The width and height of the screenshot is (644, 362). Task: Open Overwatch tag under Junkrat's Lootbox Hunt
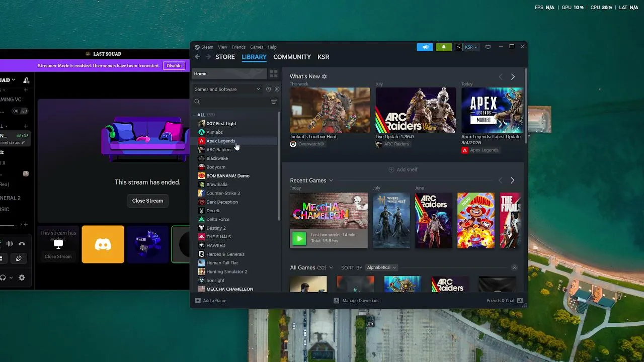[307, 144]
